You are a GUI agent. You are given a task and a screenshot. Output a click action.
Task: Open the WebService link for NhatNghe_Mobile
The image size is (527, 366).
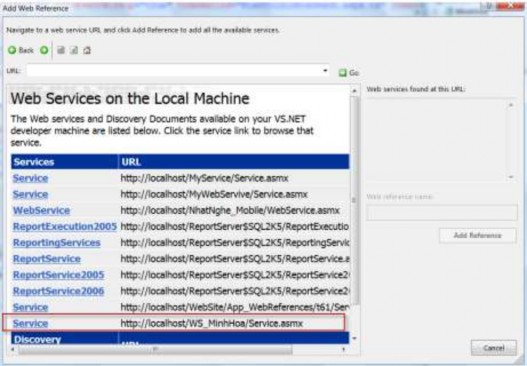[41, 210]
